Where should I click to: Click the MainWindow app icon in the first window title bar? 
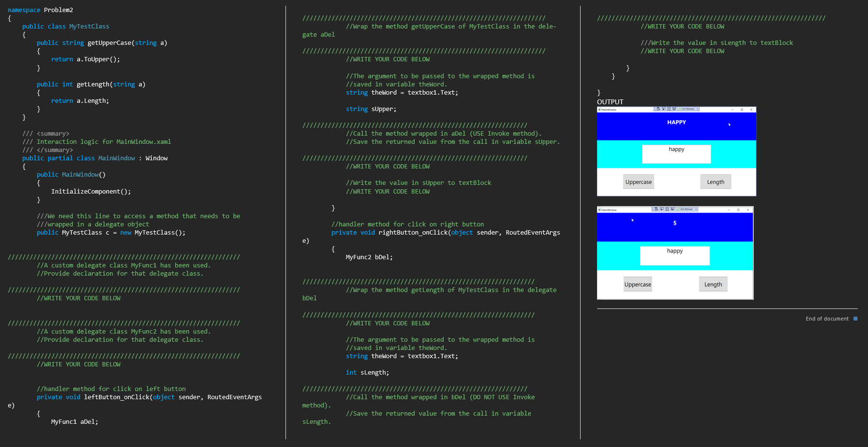pos(599,110)
